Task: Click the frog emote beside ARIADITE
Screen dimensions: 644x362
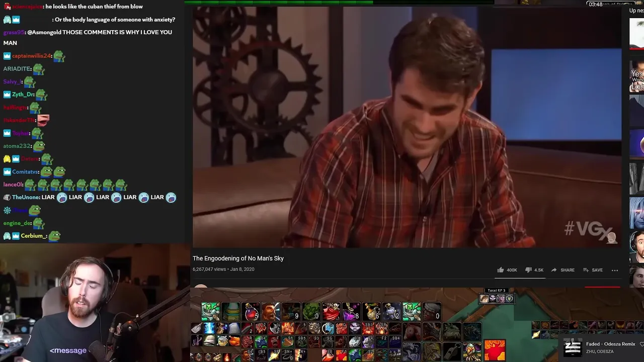Action: pos(39,69)
